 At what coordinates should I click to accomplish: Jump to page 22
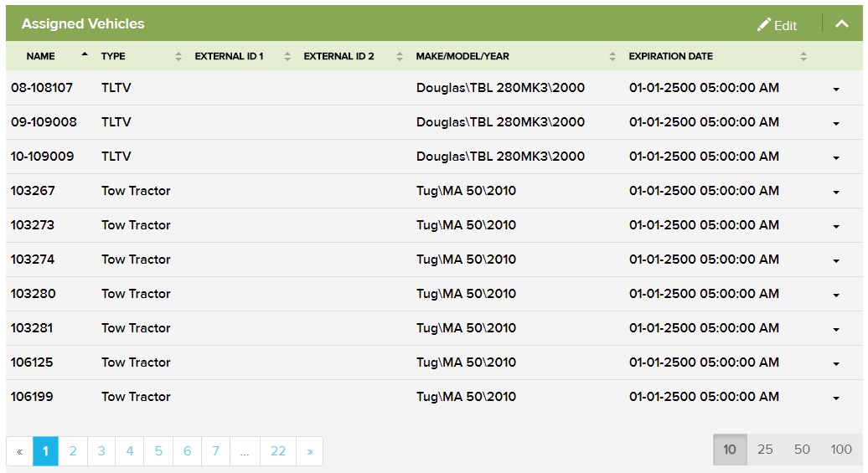pos(278,451)
